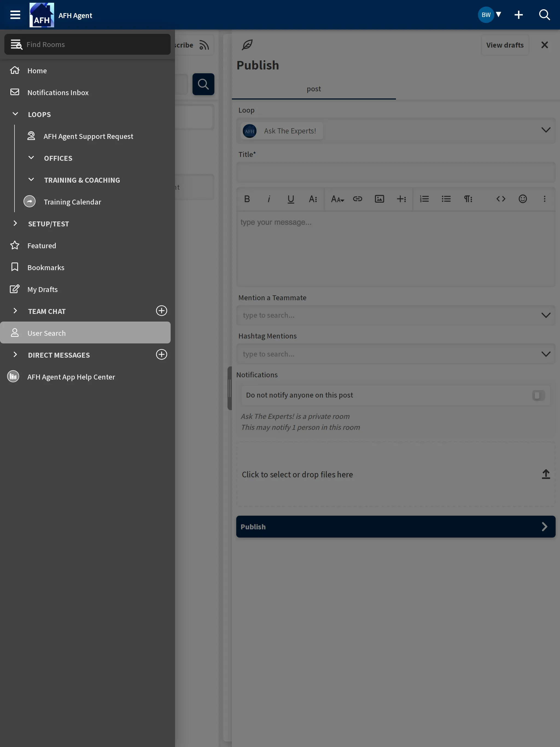560x747 pixels.
Task: Select the post tab
Action: pos(313,89)
